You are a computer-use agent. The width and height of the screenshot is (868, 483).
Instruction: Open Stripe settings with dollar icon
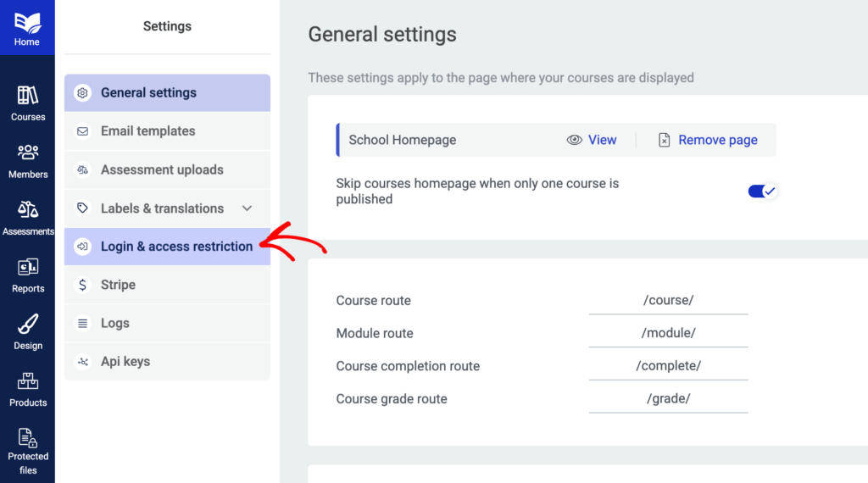[167, 285]
